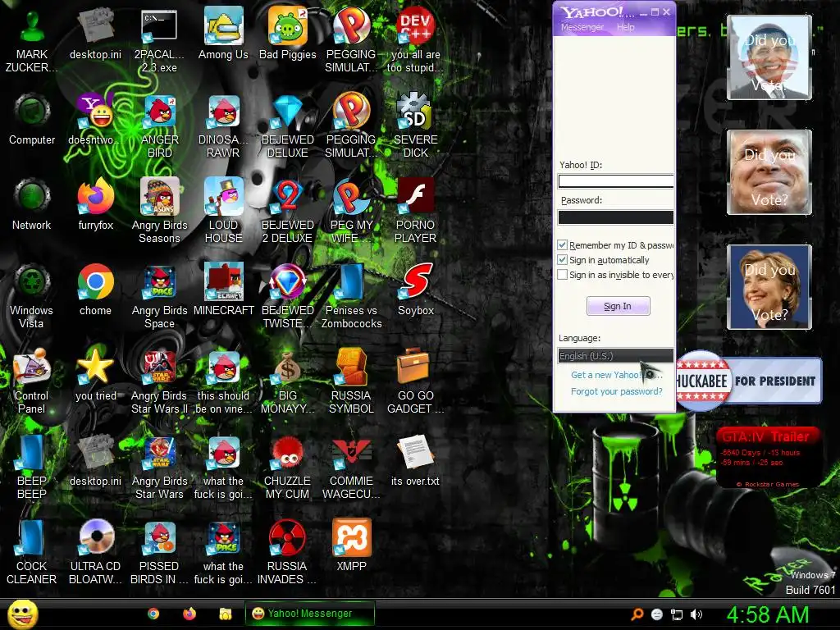Open the file explorer taskbar icon
This screenshot has width=840, height=630.
[x=226, y=614]
